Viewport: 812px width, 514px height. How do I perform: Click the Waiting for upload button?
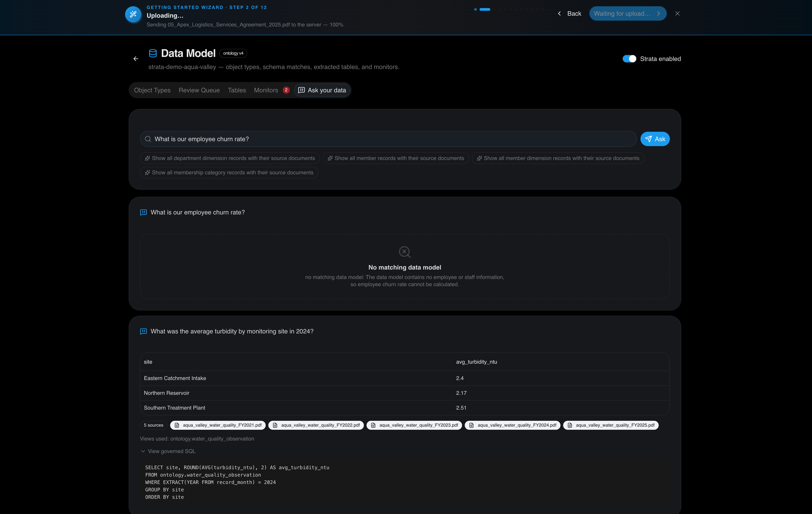point(627,13)
